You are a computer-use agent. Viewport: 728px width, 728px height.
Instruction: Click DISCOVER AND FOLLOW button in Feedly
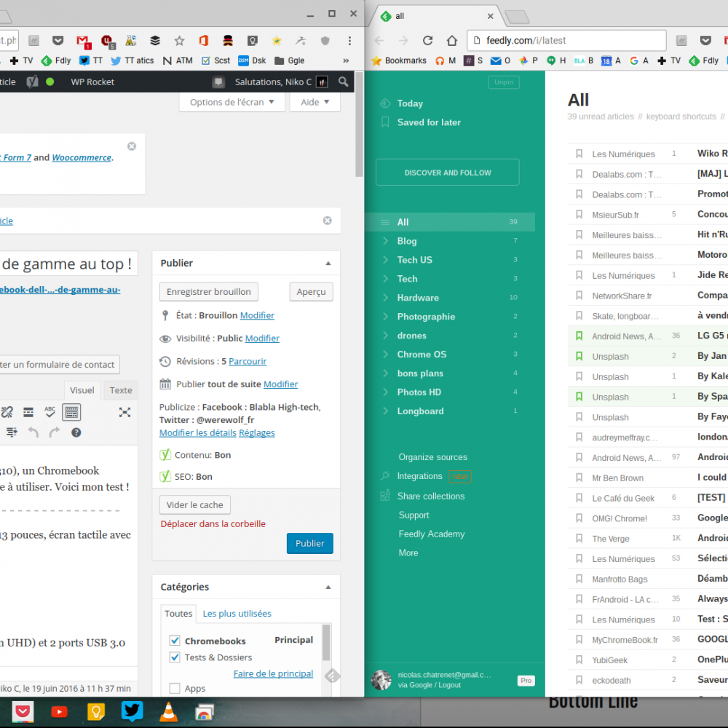point(448,173)
